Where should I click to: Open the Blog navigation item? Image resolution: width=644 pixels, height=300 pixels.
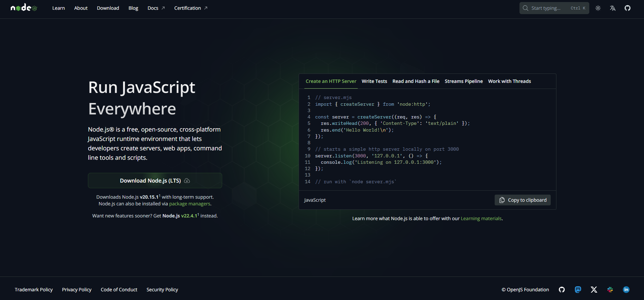pyautogui.click(x=133, y=8)
